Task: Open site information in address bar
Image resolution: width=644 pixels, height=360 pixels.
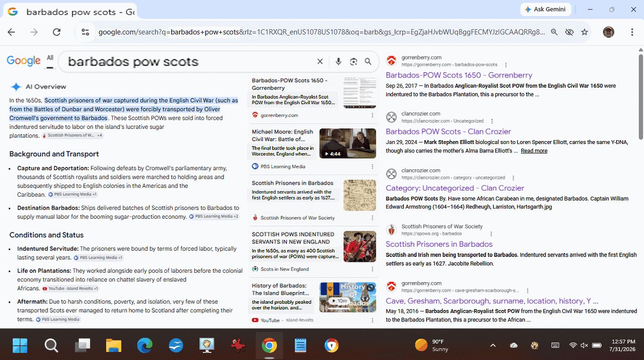Action: 85,32
